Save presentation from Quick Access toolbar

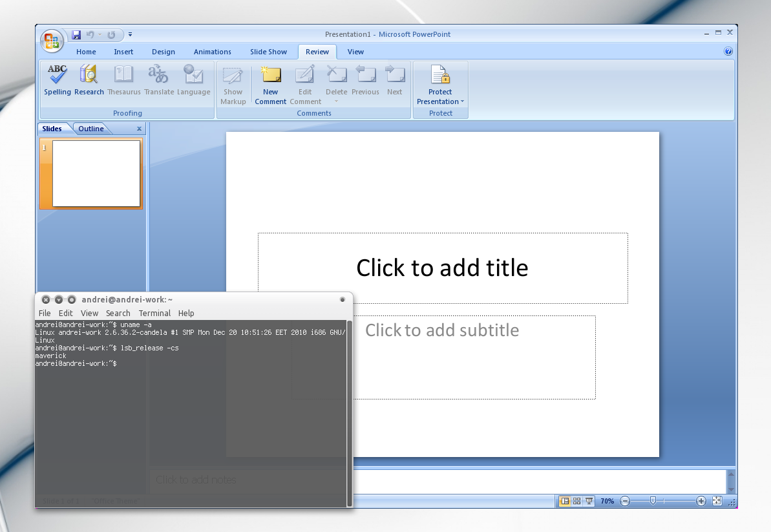pos(76,35)
